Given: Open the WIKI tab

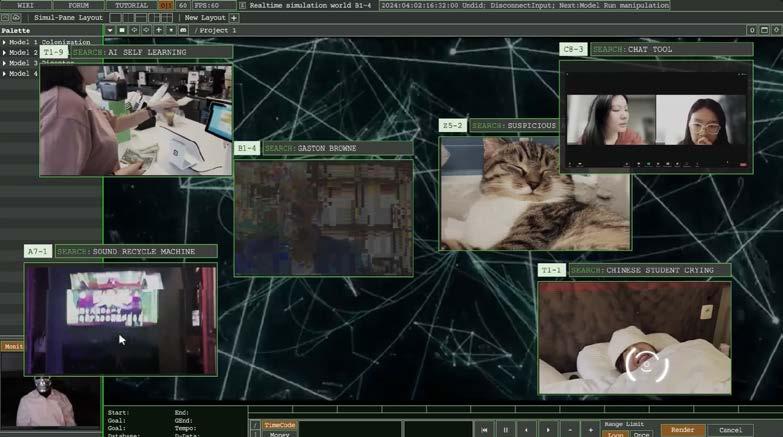Looking at the screenshot, I should tap(25, 5).
